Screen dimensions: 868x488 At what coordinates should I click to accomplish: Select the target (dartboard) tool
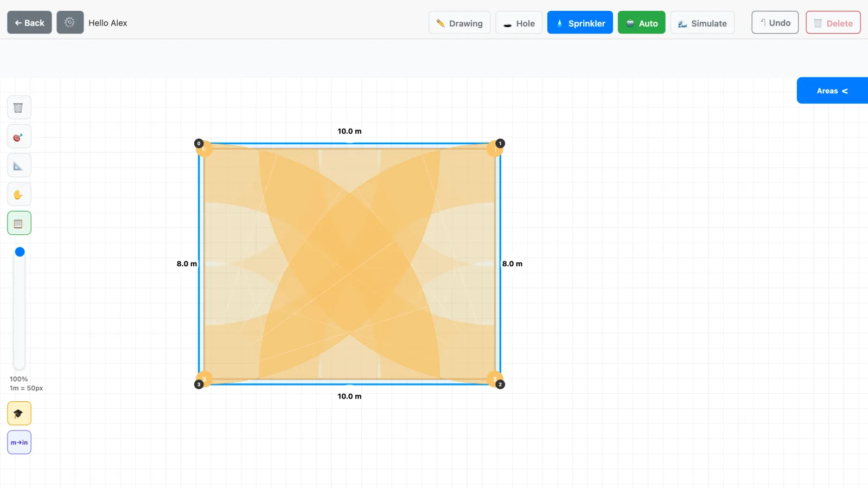[19, 137]
